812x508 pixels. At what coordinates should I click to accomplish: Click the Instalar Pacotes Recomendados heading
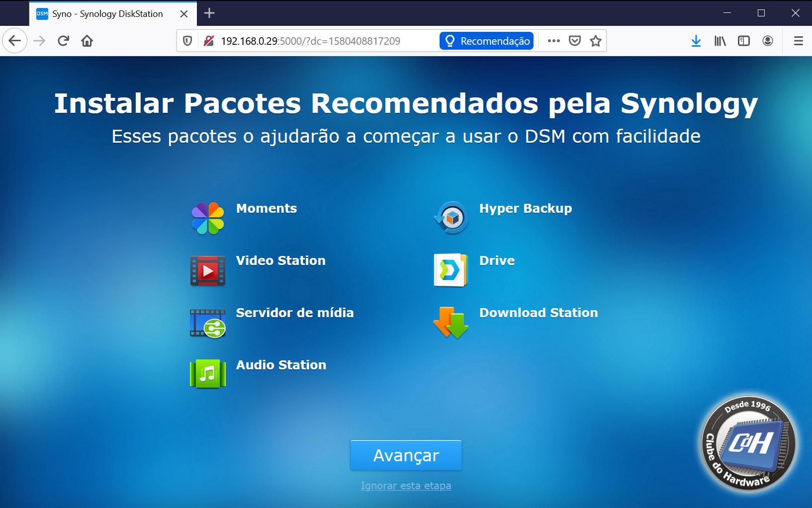tap(406, 103)
